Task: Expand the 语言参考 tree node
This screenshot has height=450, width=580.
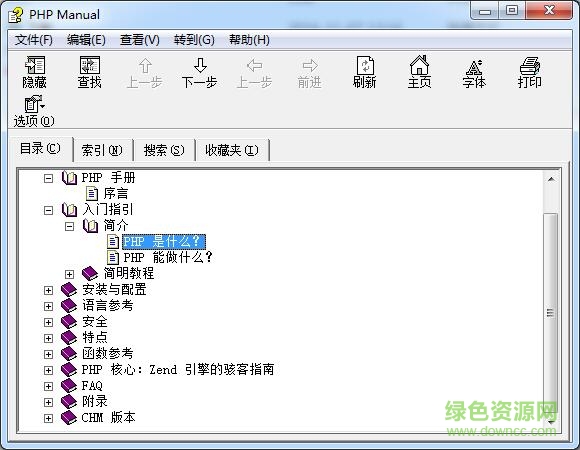Action: click(48, 306)
